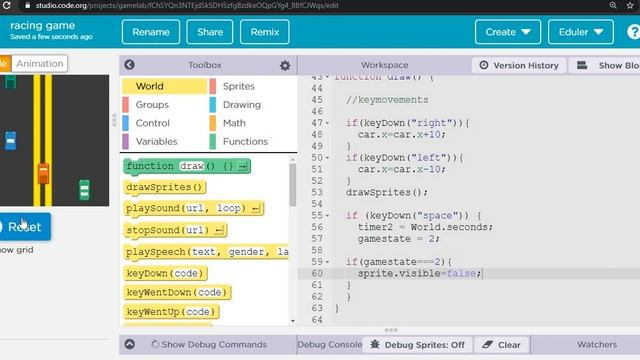The width and height of the screenshot is (640, 360).
Task: Remix the project
Action: 265,32
